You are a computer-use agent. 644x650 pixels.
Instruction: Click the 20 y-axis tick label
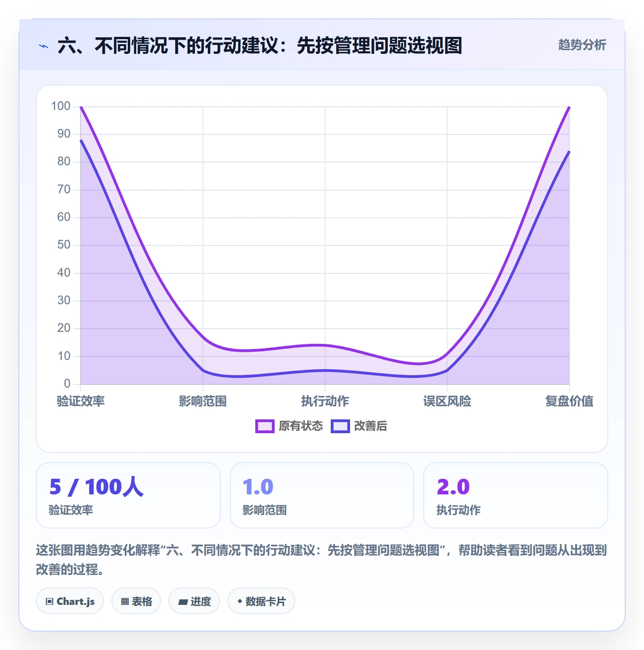64,328
